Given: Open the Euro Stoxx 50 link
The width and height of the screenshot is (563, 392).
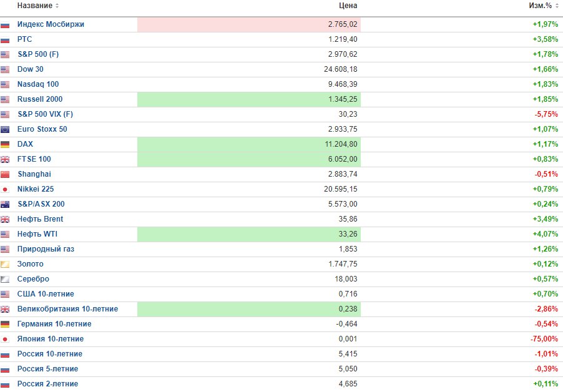Looking at the screenshot, I should click(x=42, y=129).
